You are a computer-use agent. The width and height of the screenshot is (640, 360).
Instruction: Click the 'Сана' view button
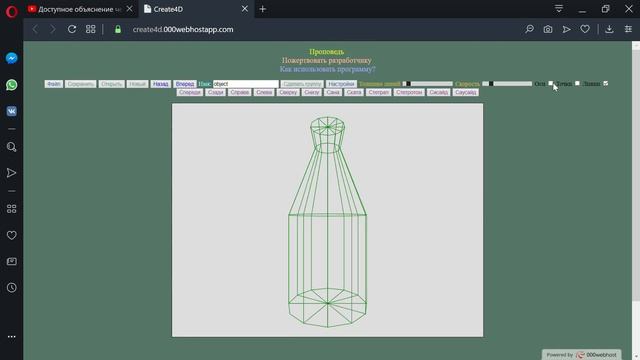[x=333, y=93]
